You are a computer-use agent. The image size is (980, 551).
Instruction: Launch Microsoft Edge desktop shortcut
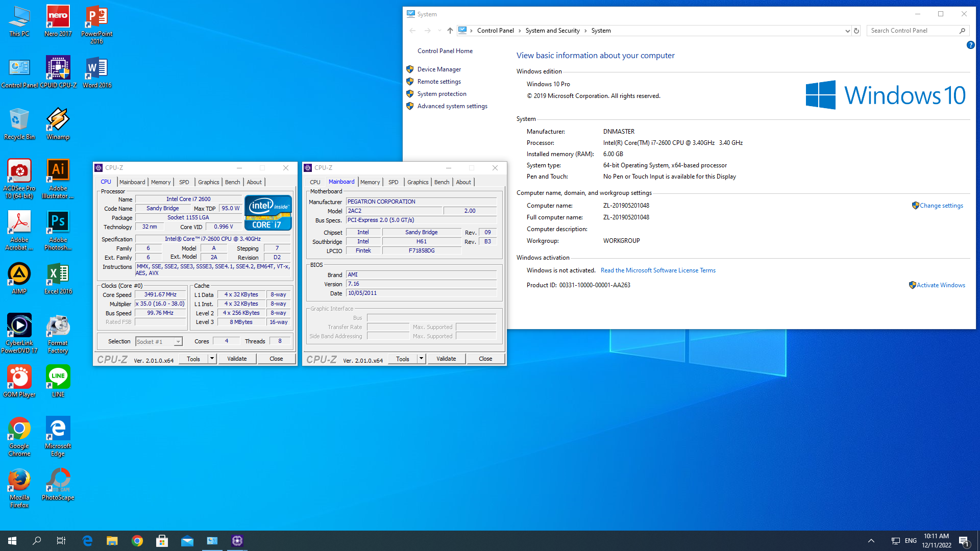[x=58, y=437]
